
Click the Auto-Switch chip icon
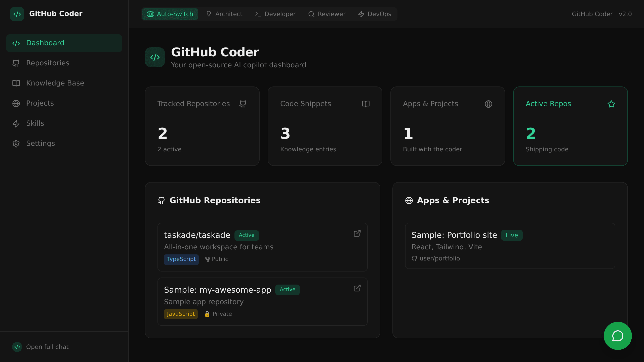coord(150,14)
